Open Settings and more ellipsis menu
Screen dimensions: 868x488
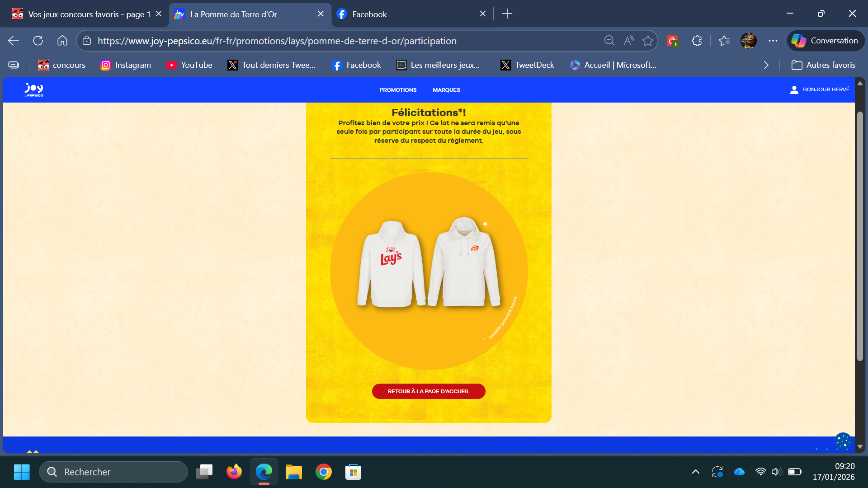tap(773, 41)
